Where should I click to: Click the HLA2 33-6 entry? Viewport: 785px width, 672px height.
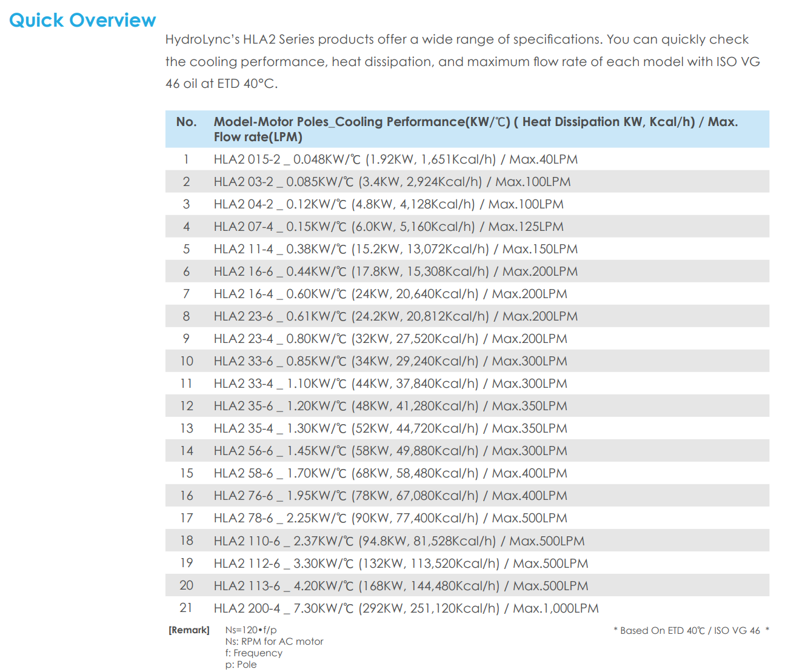coord(390,361)
